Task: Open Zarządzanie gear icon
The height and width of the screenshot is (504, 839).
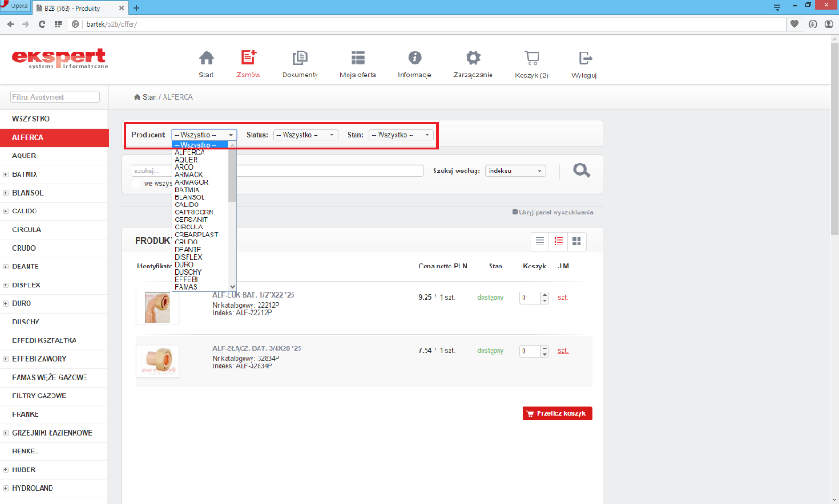Action: pos(473,58)
